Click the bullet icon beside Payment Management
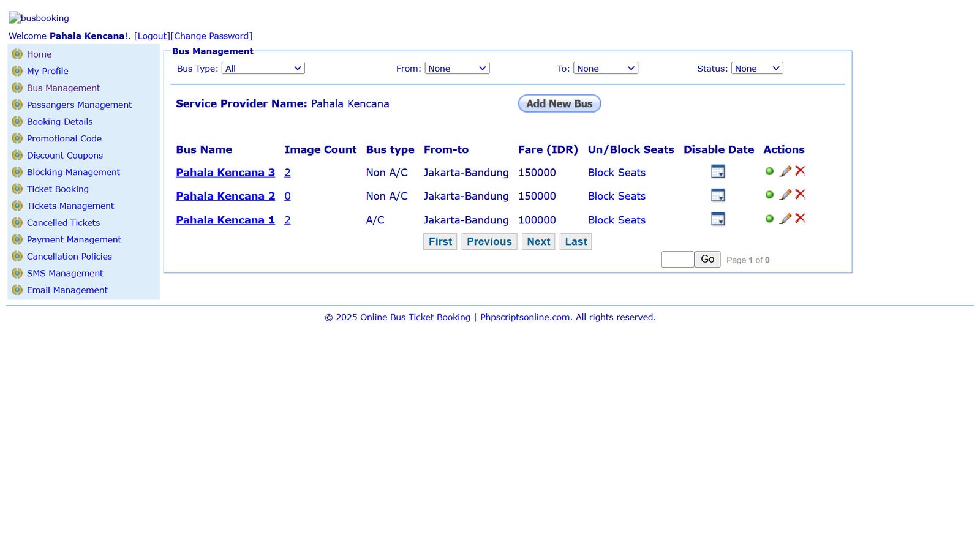The image size is (980, 551). pos(17,239)
